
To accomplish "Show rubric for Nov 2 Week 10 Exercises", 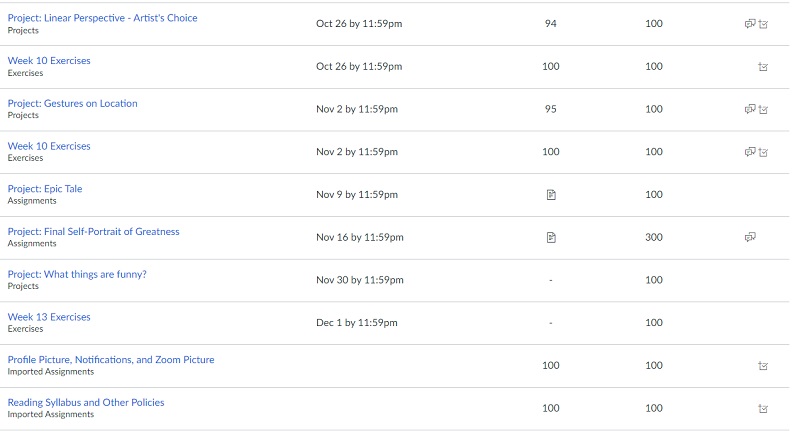I will coord(763,153).
